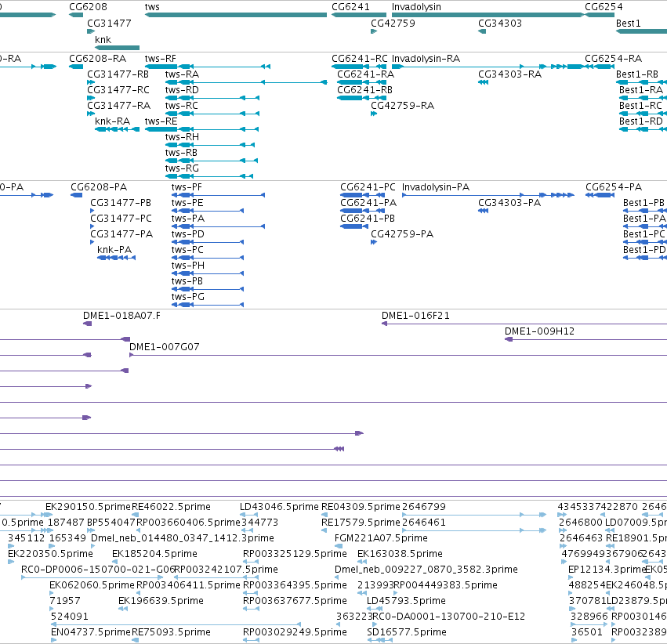Select protein Best1-PD

tap(645, 258)
